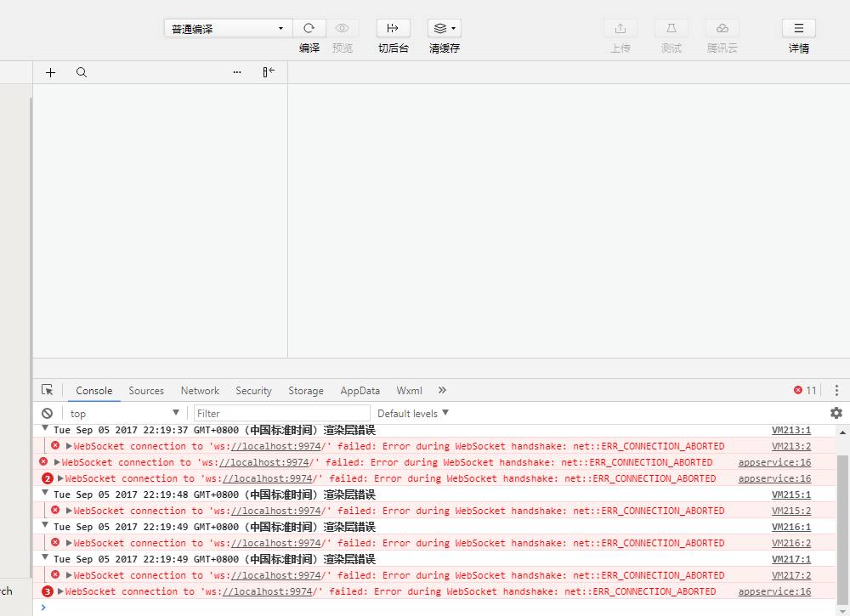Switch to the Console tab
This screenshot has height=616, width=850.
[x=93, y=391]
